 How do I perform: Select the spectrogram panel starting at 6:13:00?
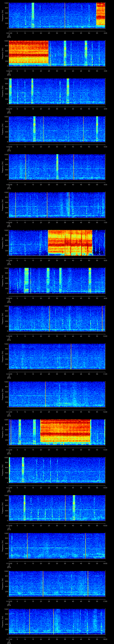pos(57,470)
